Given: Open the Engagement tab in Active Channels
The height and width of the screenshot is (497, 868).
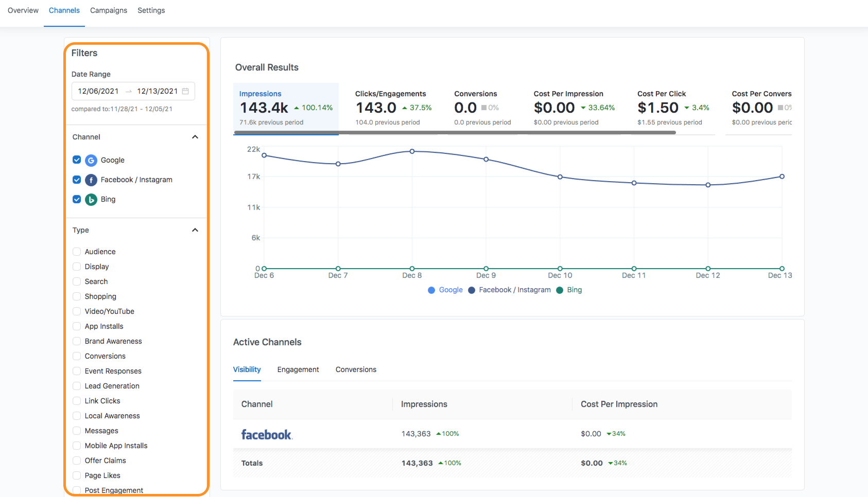Looking at the screenshot, I should 298,369.
